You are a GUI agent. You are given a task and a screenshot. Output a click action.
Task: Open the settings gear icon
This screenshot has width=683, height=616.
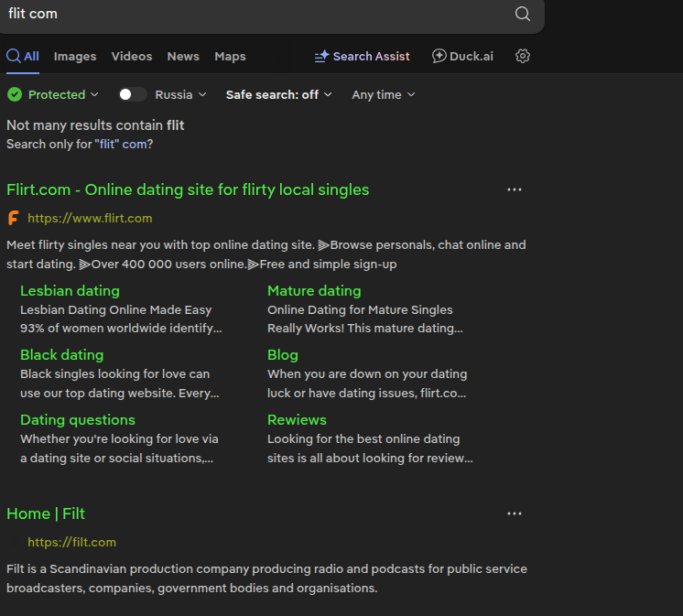point(523,56)
